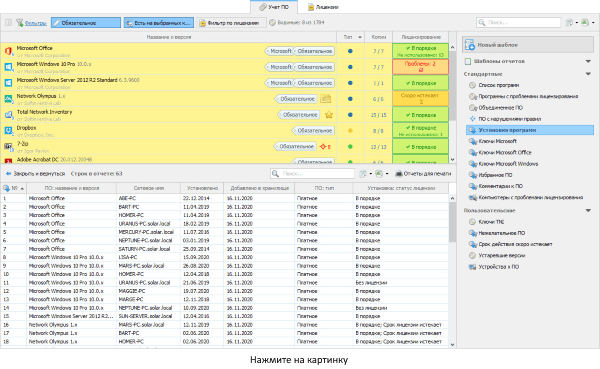Click the Ключи Microsoft Windows template icon

tap(473, 164)
